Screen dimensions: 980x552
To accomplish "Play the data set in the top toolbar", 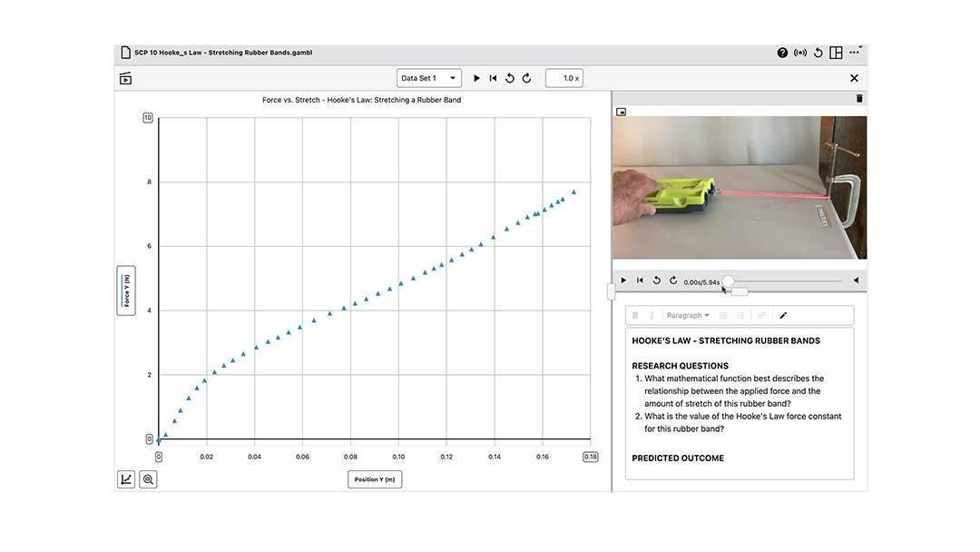I will [476, 78].
